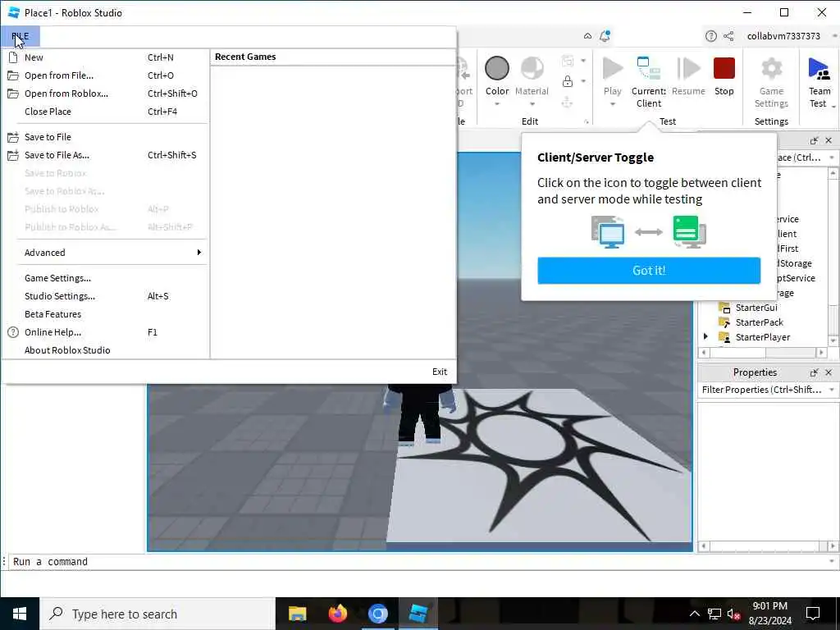Click the red Stop button
840x630 pixels.
tap(724, 69)
